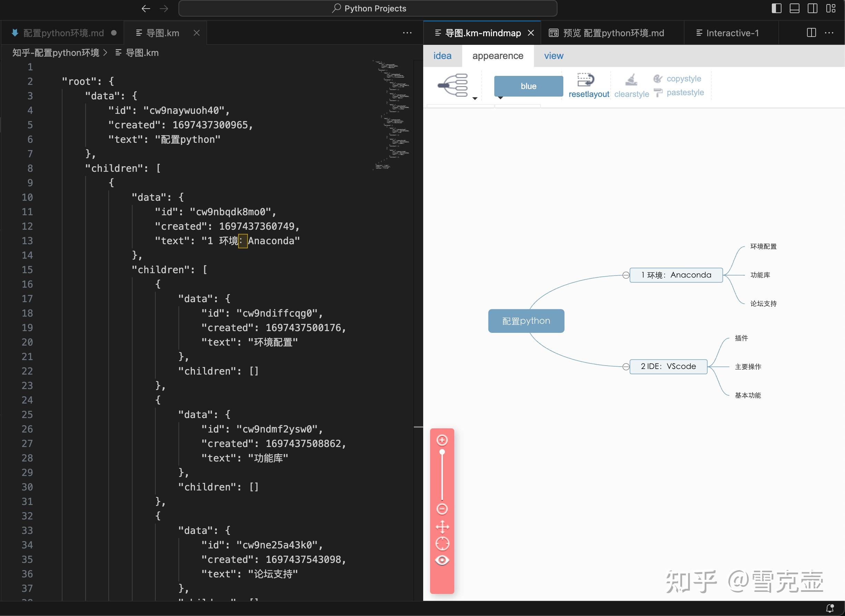Click the blue theme button
The image size is (845, 616).
pos(528,86)
